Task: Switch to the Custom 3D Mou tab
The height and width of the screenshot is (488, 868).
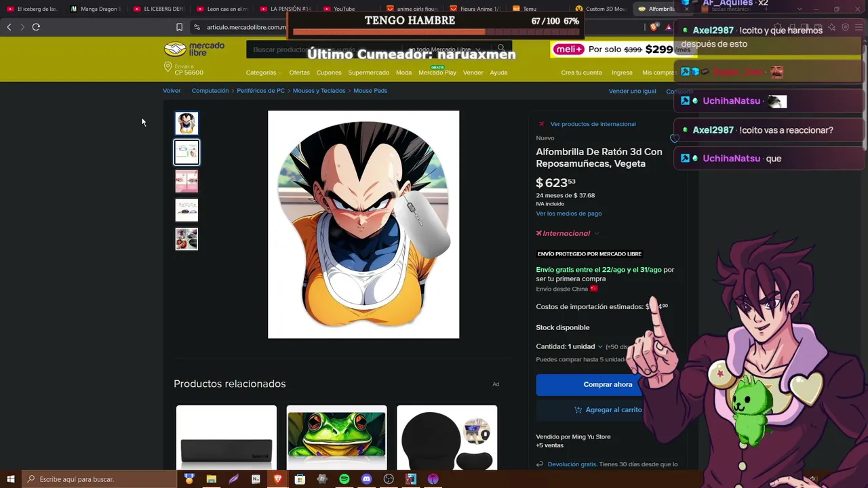Action: coord(600,9)
